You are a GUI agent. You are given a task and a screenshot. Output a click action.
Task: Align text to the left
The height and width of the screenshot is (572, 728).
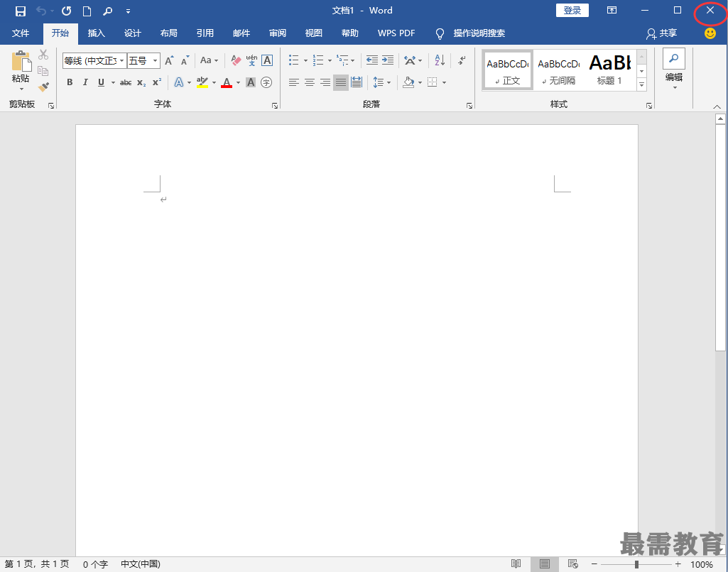[x=293, y=82]
